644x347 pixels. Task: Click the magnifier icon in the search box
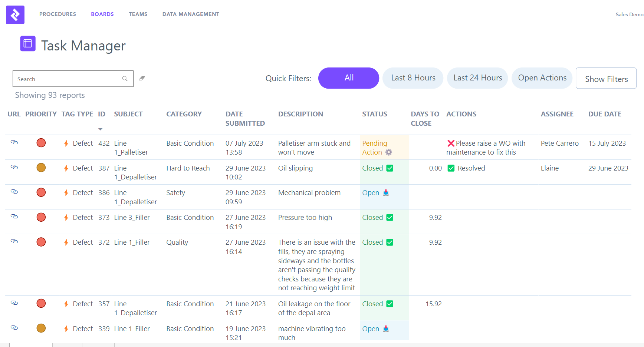pyautogui.click(x=125, y=79)
